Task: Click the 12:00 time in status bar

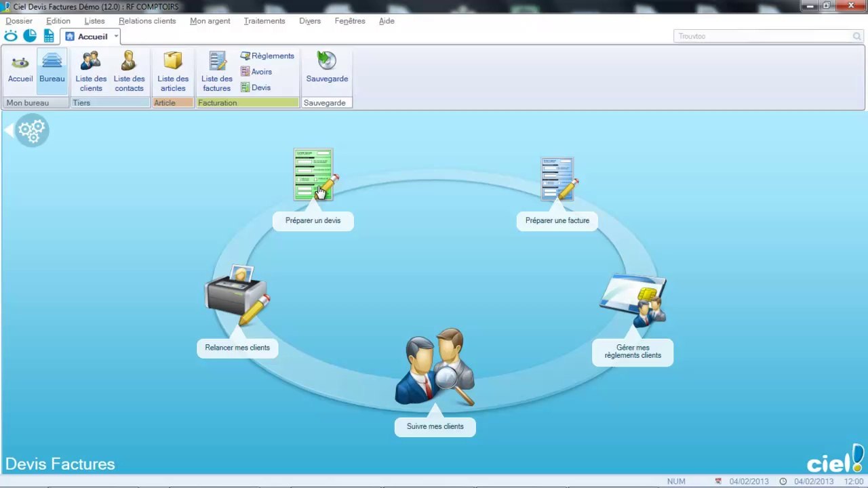Action: (x=854, y=481)
